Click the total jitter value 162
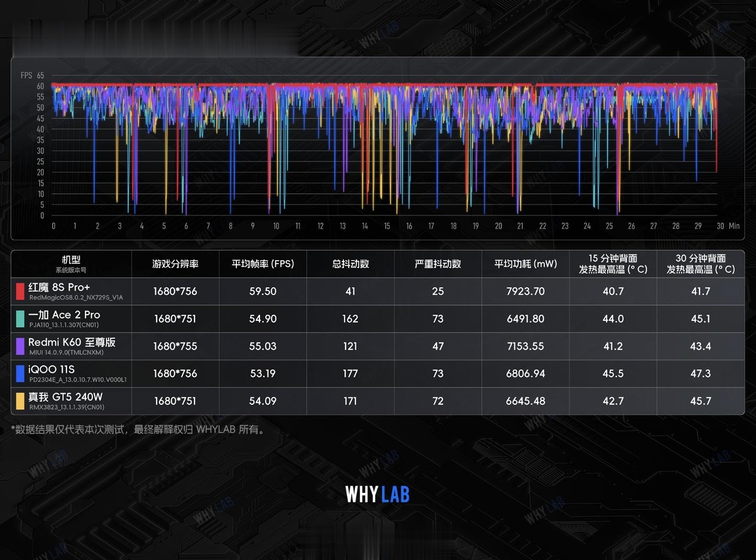Screen dimensions: 756x560 pyautogui.click(x=350, y=319)
